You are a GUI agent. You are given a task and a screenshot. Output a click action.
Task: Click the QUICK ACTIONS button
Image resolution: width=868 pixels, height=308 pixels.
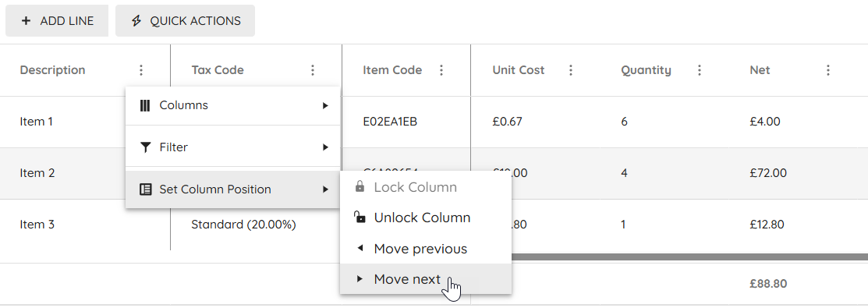[x=186, y=21]
